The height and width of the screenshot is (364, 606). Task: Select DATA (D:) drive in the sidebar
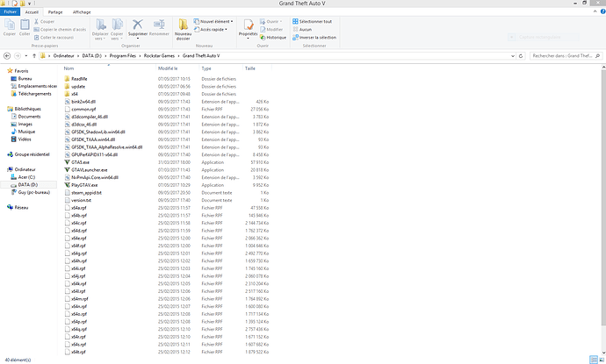coord(28,185)
